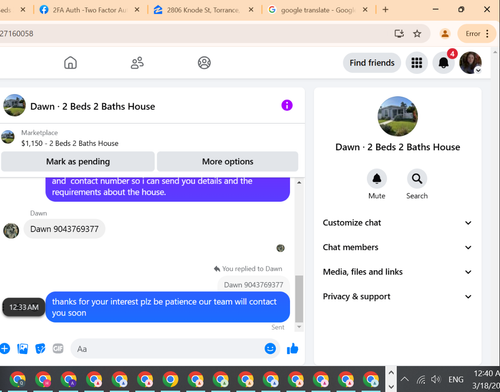
Task: Click Find friends button
Action: tap(372, 63)
